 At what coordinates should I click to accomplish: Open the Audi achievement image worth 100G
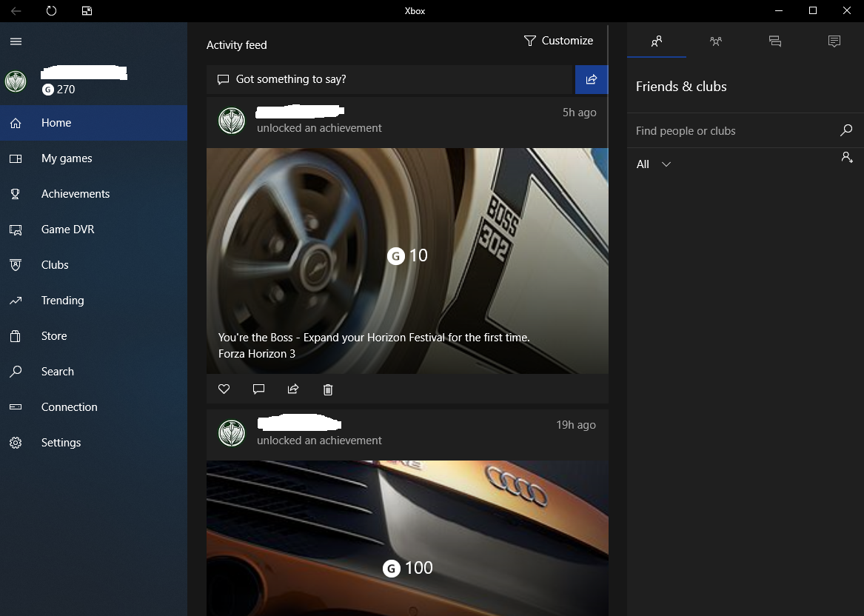tap(407, 538)
